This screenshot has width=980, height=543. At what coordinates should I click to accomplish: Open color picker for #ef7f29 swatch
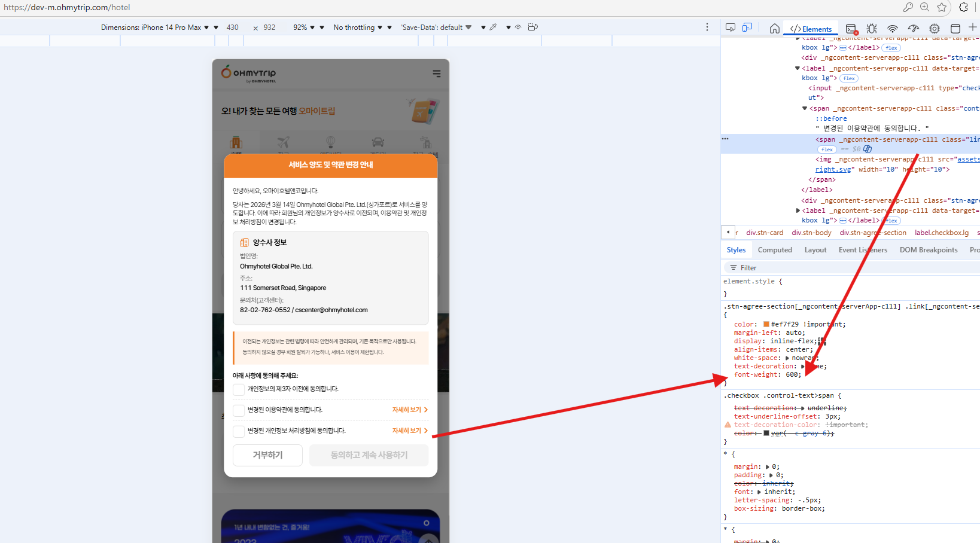[x=766, y=325]
